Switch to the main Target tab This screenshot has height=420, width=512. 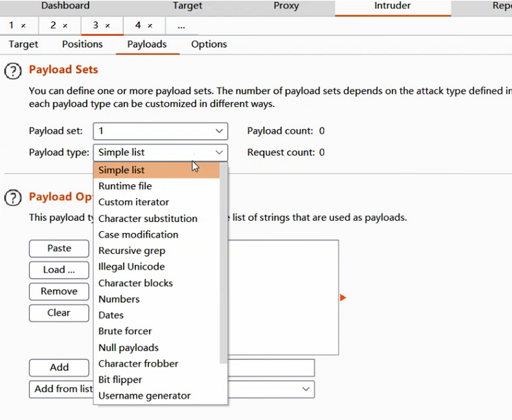click(188, 6)
